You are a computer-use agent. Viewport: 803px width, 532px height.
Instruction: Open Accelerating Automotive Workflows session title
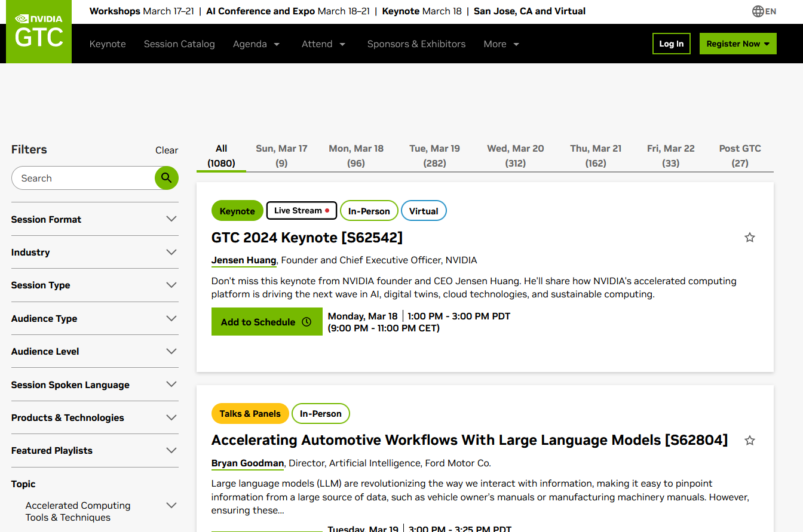pos(470,441)
